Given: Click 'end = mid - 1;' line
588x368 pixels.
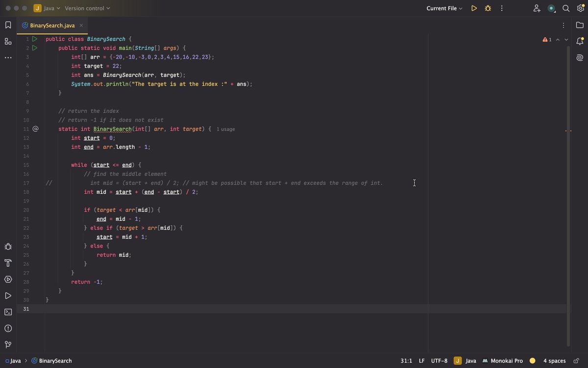Looking at the screenshot, I should (119, 219).
